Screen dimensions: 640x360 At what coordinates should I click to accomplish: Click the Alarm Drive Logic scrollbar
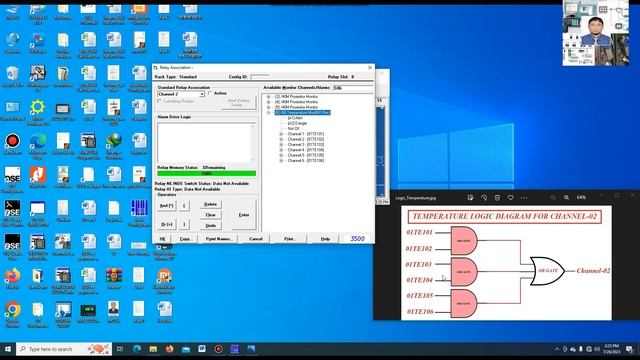(253, 143)
